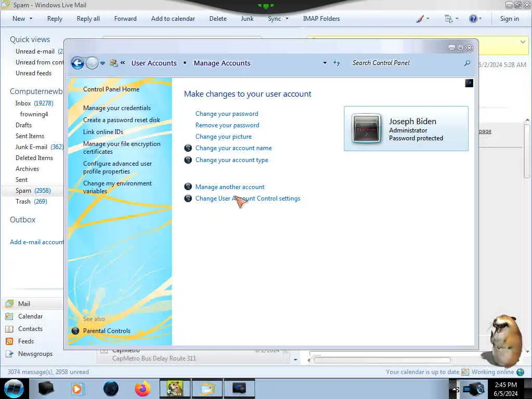Click Junk in Live Mail toolbar
This screenshot has width=532, height=399.
pos(247,19)
